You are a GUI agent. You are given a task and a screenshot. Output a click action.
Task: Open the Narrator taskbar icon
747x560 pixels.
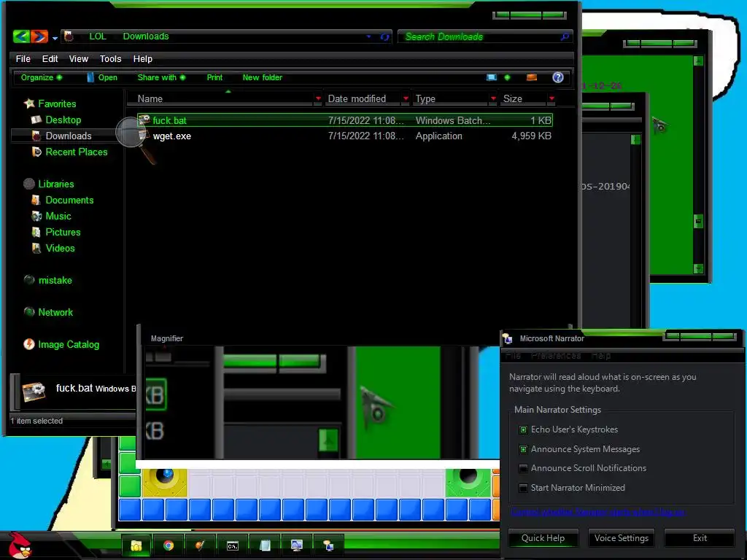pyautogui.click(x=329, y=545)
